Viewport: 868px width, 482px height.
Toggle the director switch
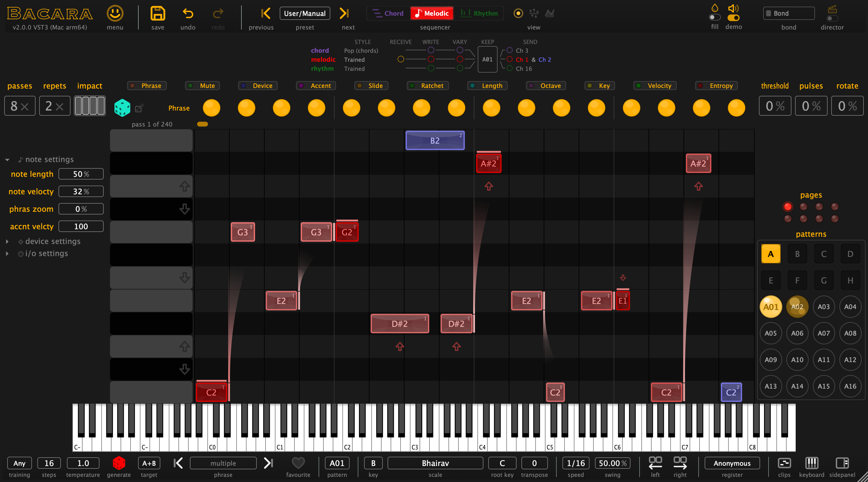[832, 18]
